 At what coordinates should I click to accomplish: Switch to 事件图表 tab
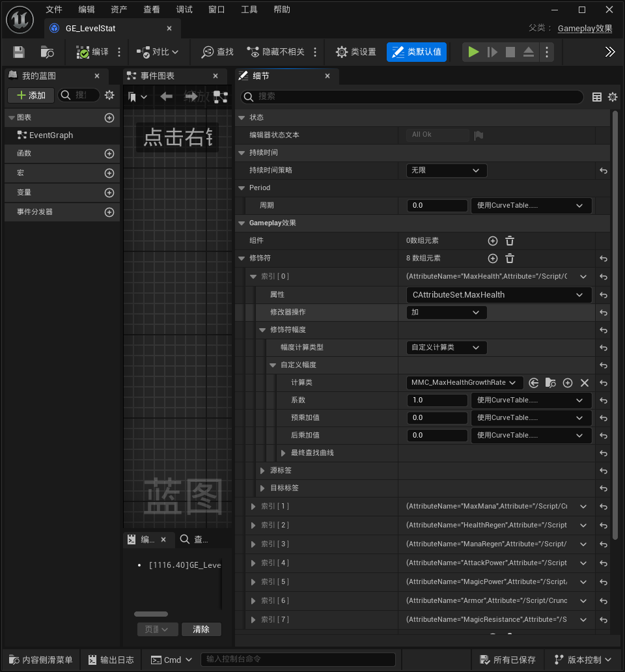coord(157,76)
